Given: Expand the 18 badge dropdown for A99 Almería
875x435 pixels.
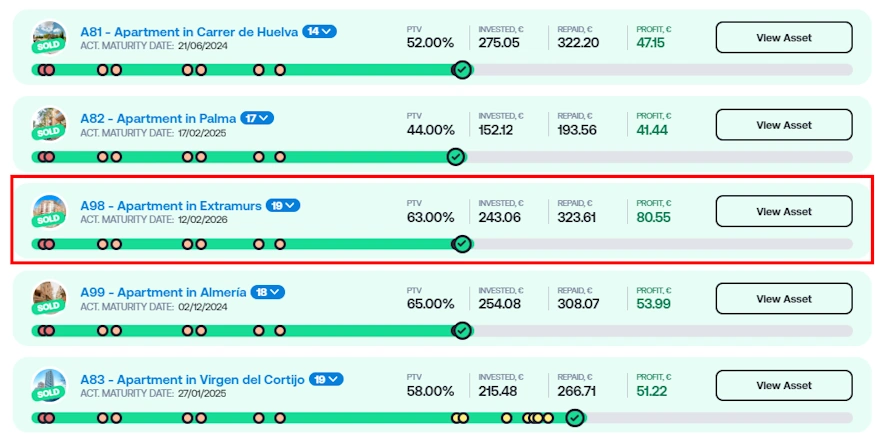Looking at the screenshot, I should (x=268, y=292).
